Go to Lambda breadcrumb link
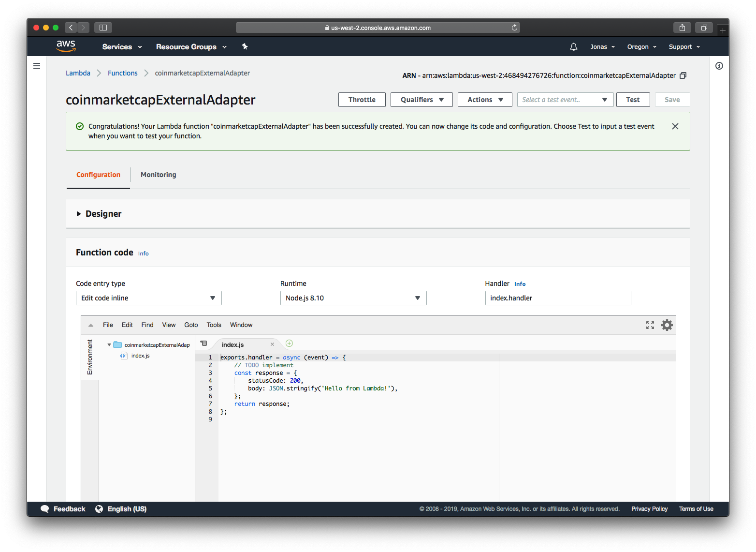The image size is (756, 552). [78, 73]
